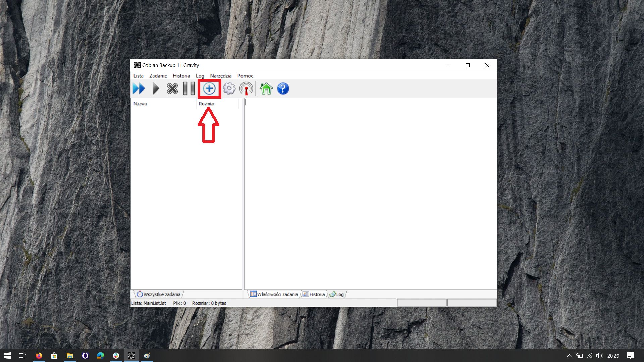
Task: Switch to the bottom Log tab
Action: (337, 294)
